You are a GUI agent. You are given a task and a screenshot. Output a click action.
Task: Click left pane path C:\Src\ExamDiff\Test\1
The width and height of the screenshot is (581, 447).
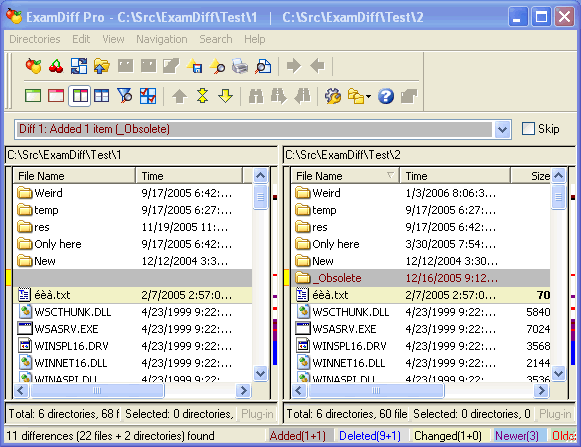tap(64, 155)
